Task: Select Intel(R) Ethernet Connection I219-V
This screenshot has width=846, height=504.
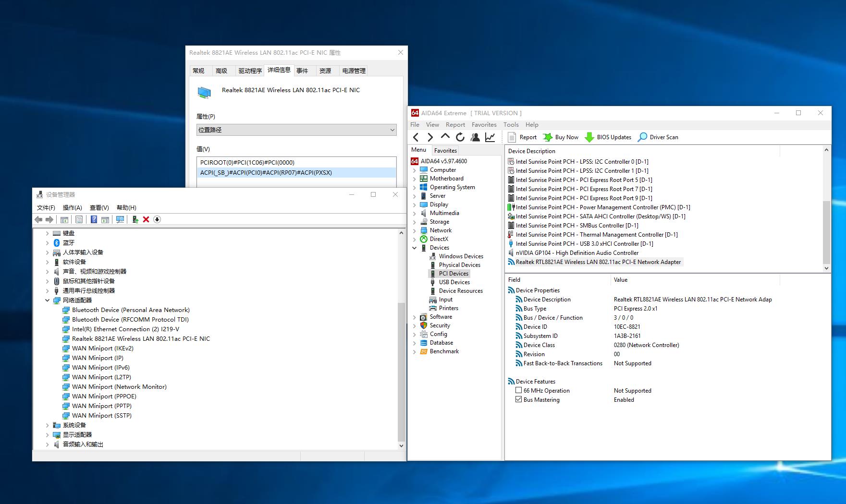Action: [x=125, y=329]
